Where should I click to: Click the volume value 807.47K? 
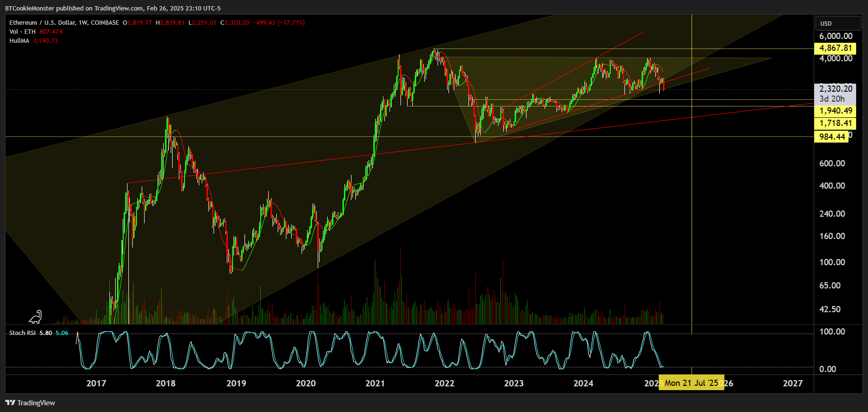tap(51, 31)
